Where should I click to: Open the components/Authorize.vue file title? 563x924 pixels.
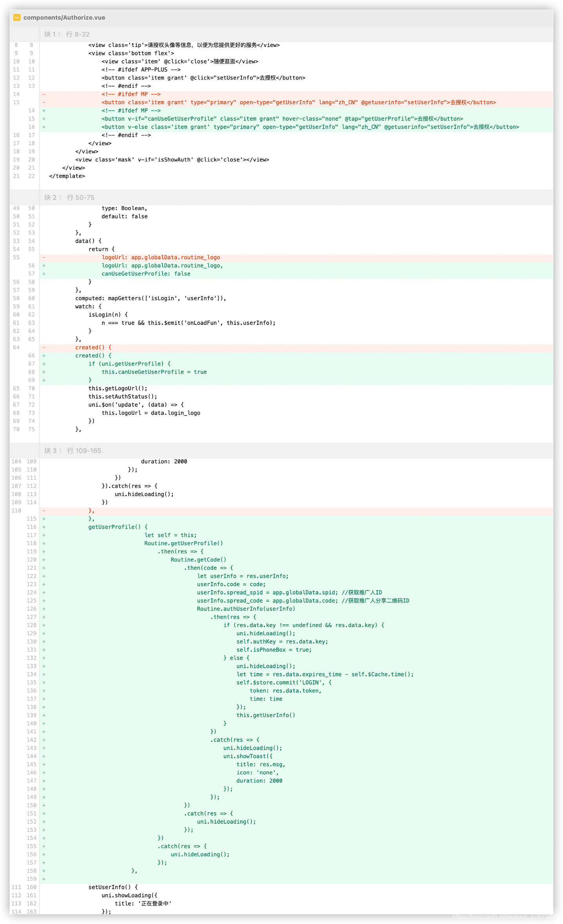(x=64, y=18)
